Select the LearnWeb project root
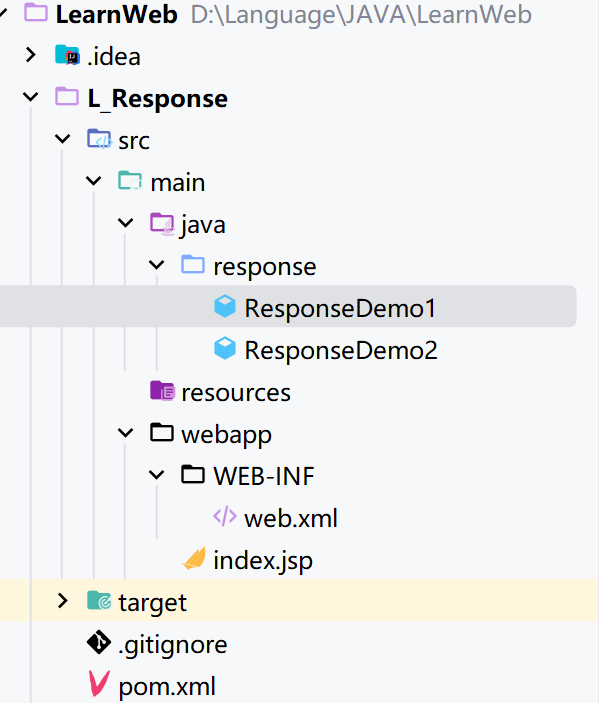This screenshot has width=601, height=703. [116, 14]
